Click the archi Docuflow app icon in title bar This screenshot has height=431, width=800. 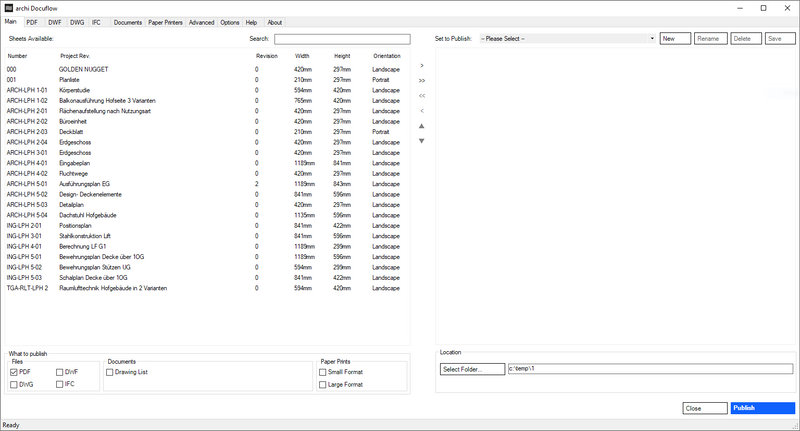pos(8,7)
